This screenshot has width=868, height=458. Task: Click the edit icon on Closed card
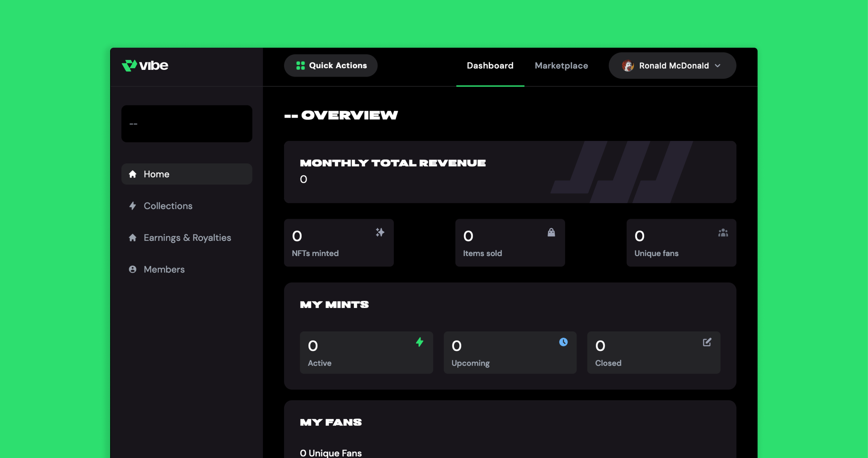point(707,342)
